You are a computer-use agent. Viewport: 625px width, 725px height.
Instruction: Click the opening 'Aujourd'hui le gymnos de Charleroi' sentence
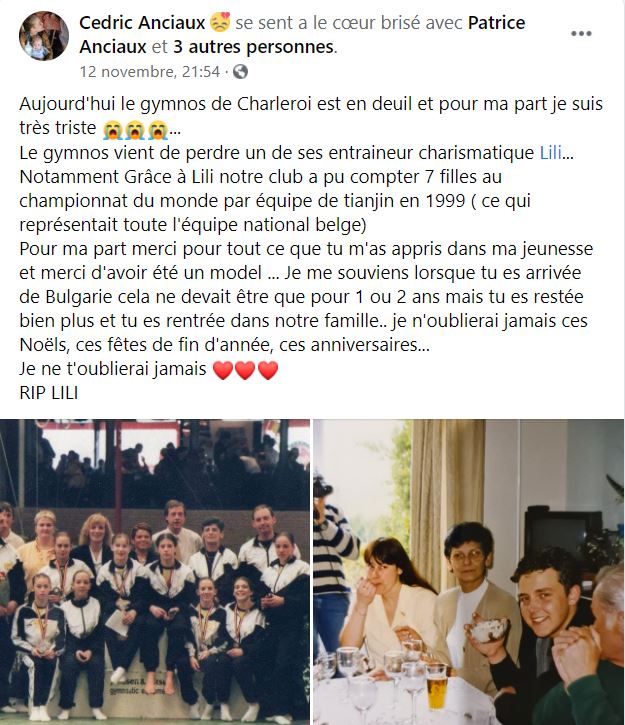pyautogui.click(x=311, y=116)
